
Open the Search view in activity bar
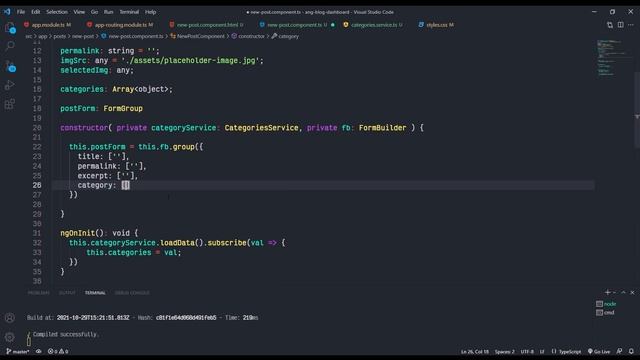[10, 46]
